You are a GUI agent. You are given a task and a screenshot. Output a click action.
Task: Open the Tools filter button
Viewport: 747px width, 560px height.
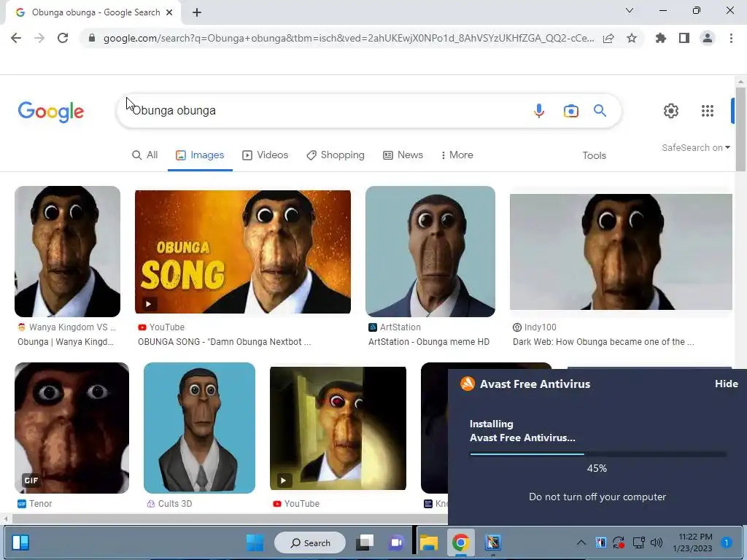(594, 156)
